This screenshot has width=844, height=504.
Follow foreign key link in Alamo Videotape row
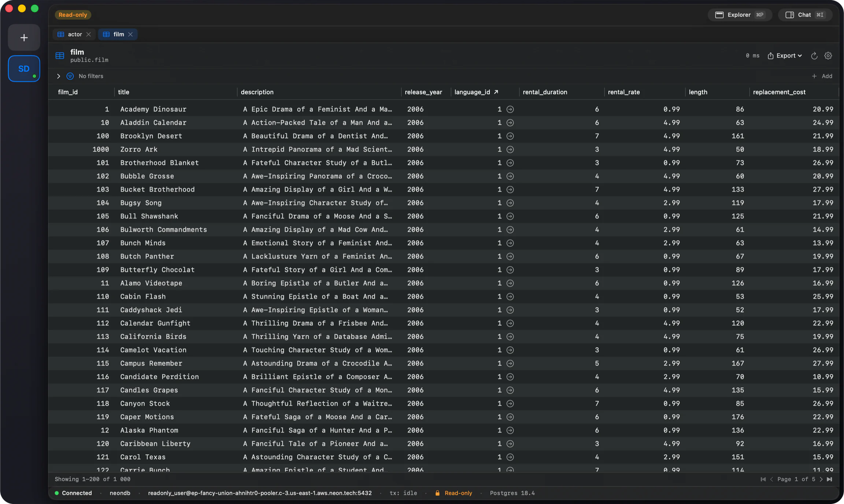pyautogui.click(x=510, y=283)
